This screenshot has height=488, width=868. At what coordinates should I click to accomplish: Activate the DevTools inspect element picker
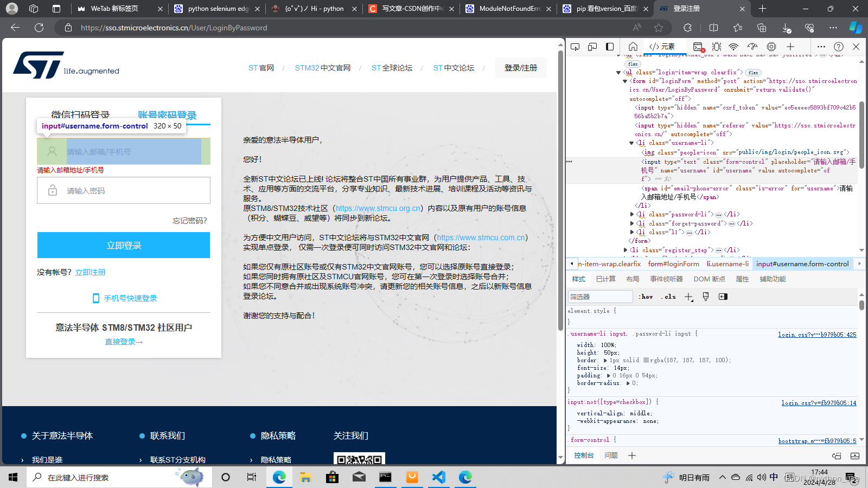[x=575, y=47]
